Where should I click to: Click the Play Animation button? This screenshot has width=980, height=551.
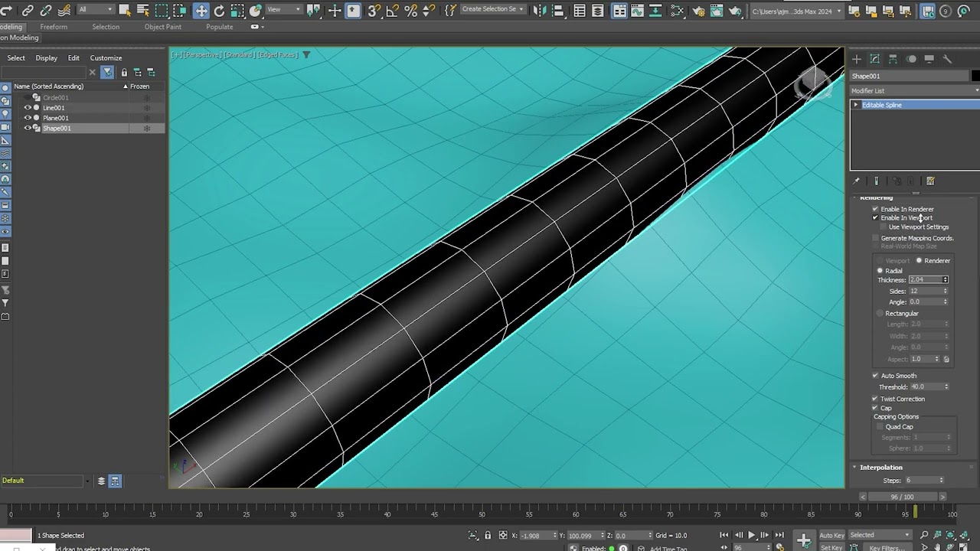751,535
